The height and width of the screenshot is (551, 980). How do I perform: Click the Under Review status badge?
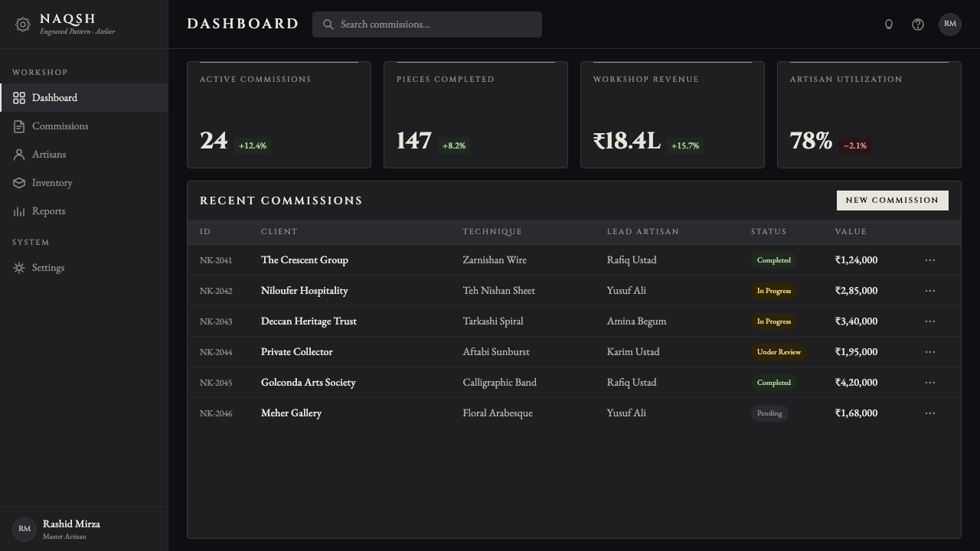[x=779, y=352]
